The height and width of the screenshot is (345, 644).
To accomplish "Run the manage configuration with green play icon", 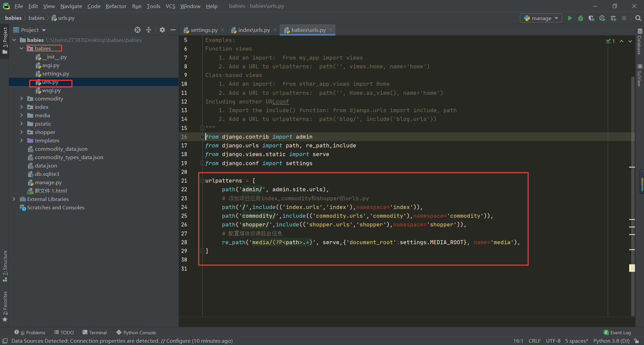I will click(x=570, y=18).
